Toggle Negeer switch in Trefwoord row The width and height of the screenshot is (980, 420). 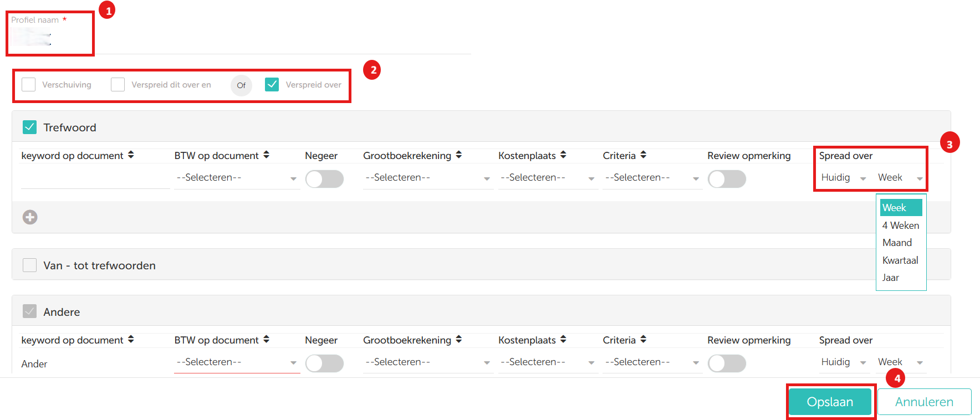coord(324,179)
